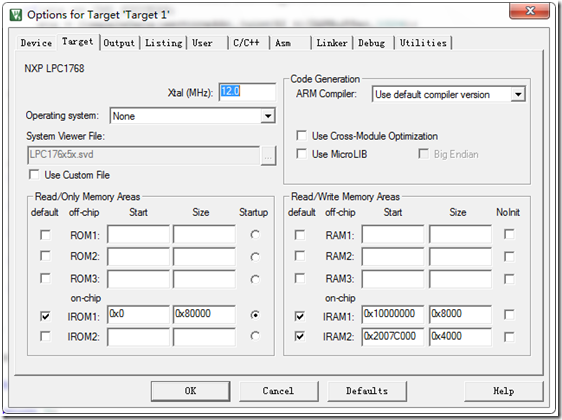
Task: Enable Use MicroLIB checkbox
Action: 301,154
